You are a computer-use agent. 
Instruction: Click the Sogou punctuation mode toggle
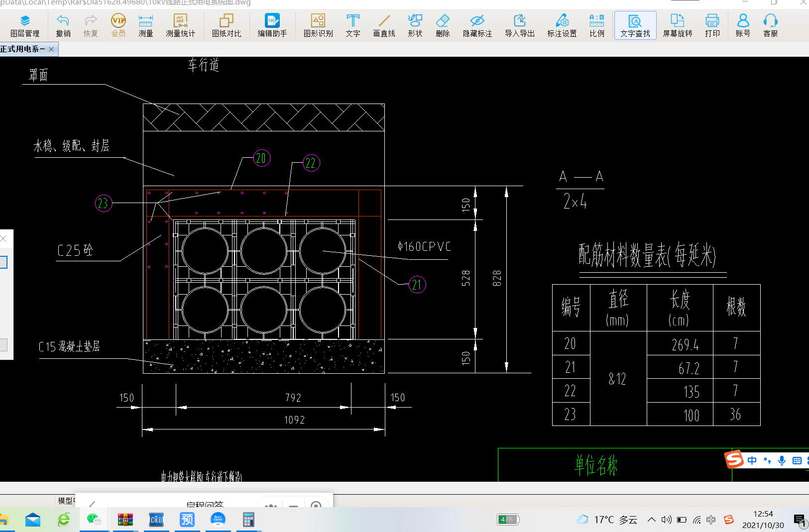coord(767,460)
